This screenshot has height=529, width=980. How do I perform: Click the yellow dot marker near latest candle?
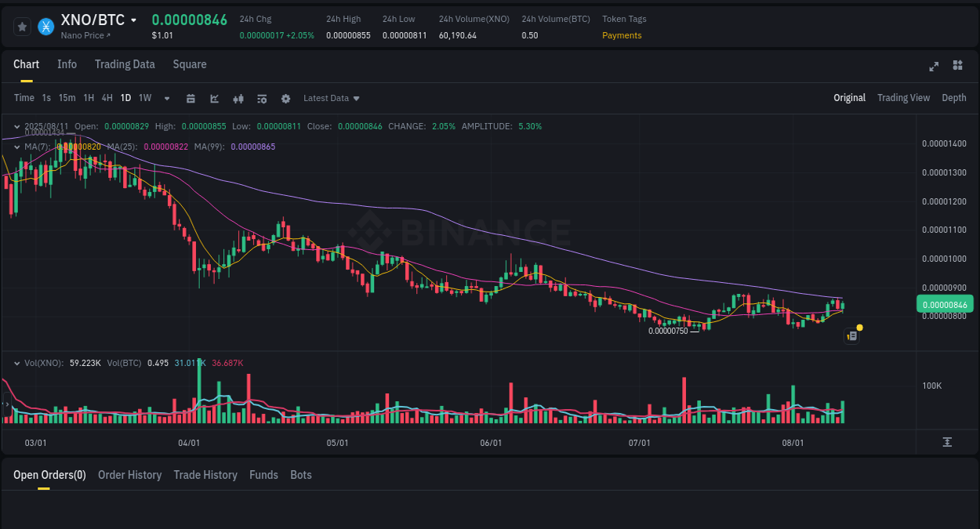coord(860,327)
